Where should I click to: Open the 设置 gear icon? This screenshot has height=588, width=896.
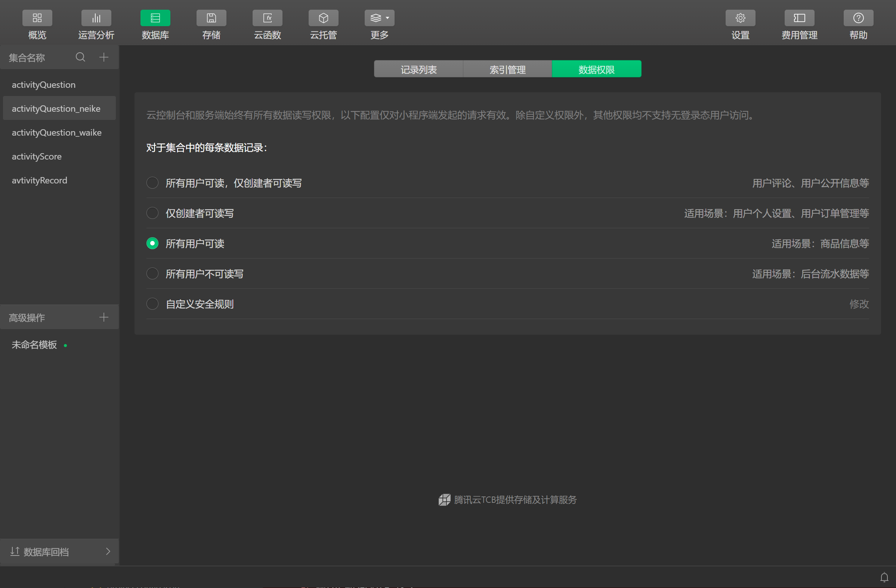pos(740,18)
